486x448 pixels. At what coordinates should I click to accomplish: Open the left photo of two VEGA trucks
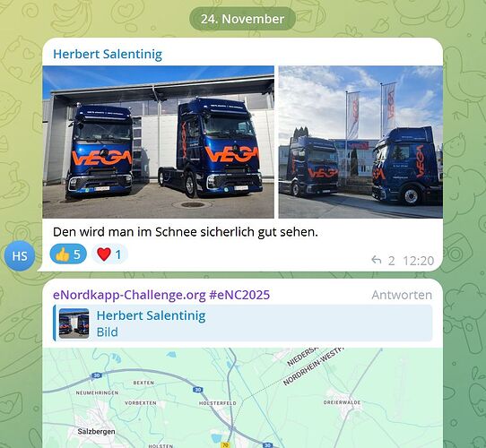pyautogui.click(x=159, y=142)
